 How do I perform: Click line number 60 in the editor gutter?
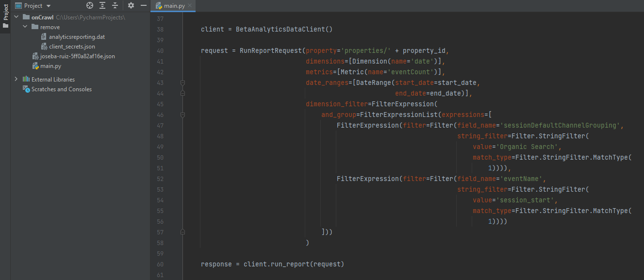pos(160,264)
